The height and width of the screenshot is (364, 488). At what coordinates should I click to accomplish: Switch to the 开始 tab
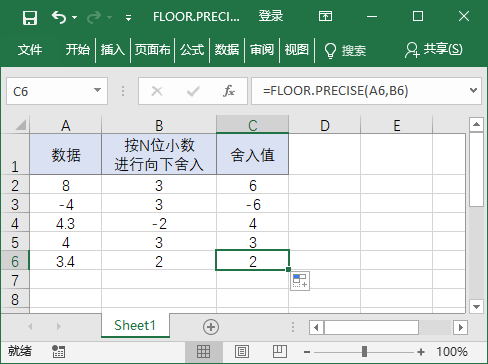pos(78,50)
